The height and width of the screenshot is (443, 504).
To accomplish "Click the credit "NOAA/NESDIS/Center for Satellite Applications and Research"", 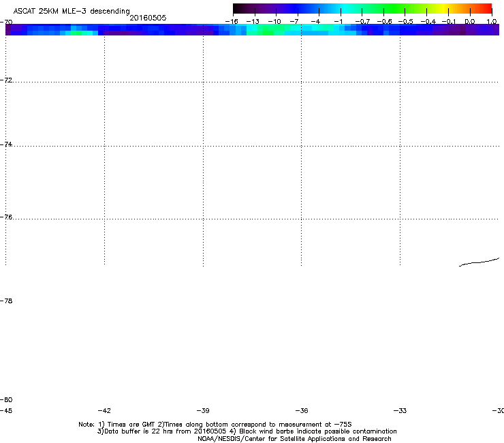I will pyautogui.click(x=294, y=438).
